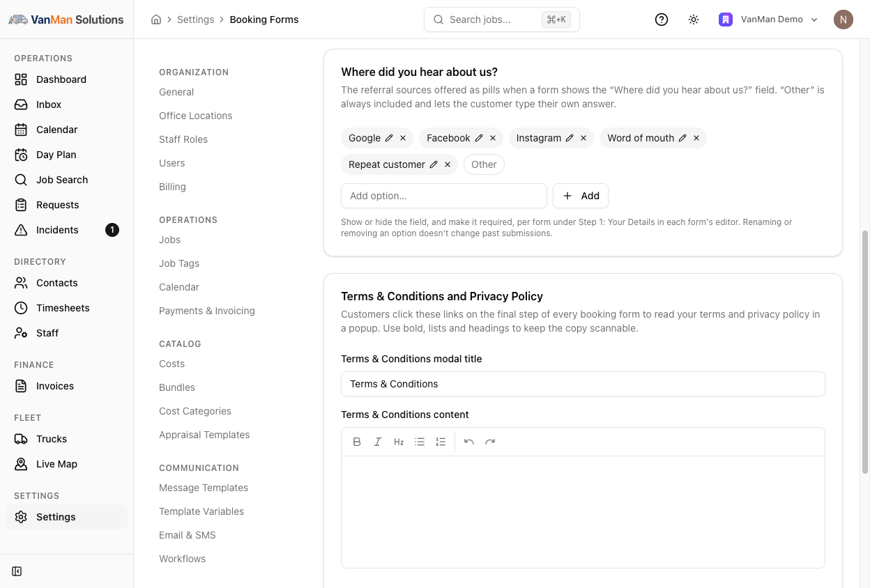The image size is (870, 588).
Task: Open Staff Roles settings
Action: pyautogui.click(x=183, y=139)
